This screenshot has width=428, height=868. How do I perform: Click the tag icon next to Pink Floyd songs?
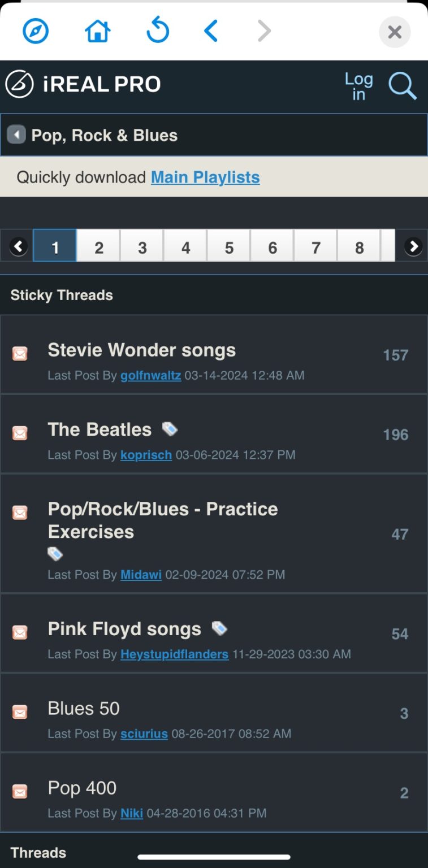tap(219, 628)
